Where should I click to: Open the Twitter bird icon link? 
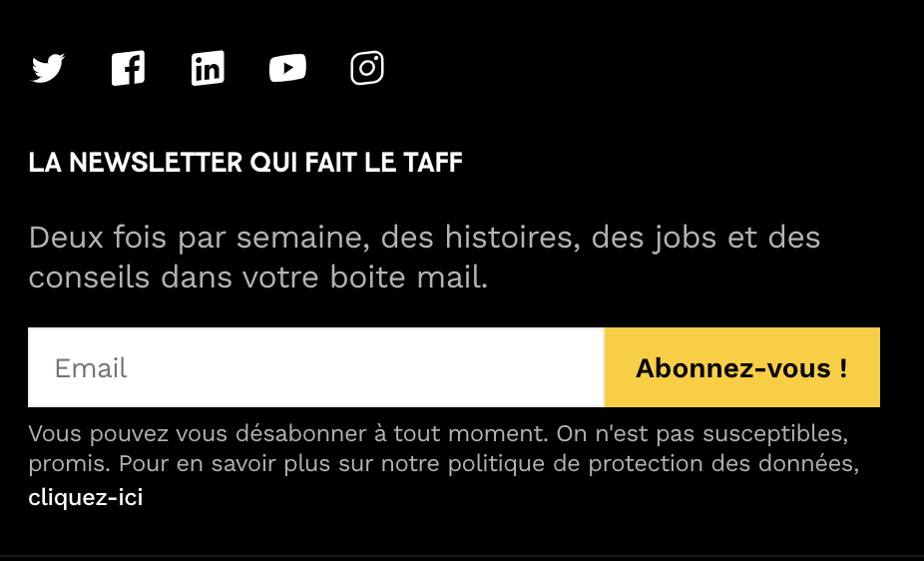coord(48,68)
